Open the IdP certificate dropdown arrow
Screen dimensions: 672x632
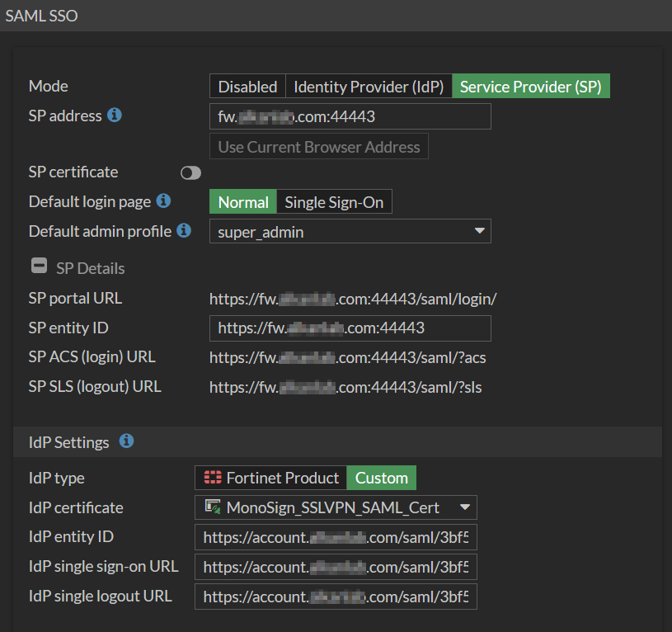(x=464, y=507)
